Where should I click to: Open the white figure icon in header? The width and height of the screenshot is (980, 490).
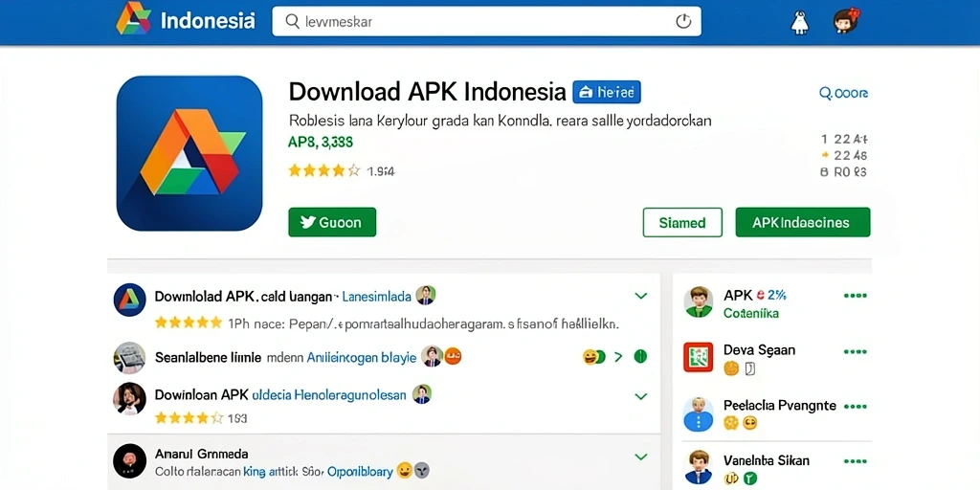[x=799, y=23]
